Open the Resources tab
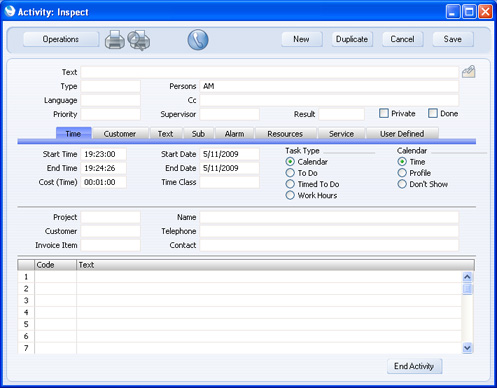 click(x=285, y=134)
